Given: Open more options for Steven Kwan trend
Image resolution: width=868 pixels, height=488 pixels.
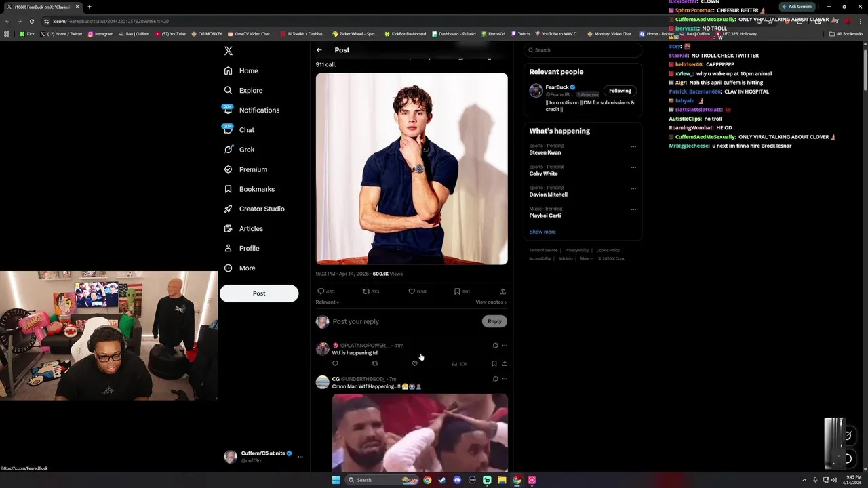Looking at the screenshot, I should (x=633, y=146).
